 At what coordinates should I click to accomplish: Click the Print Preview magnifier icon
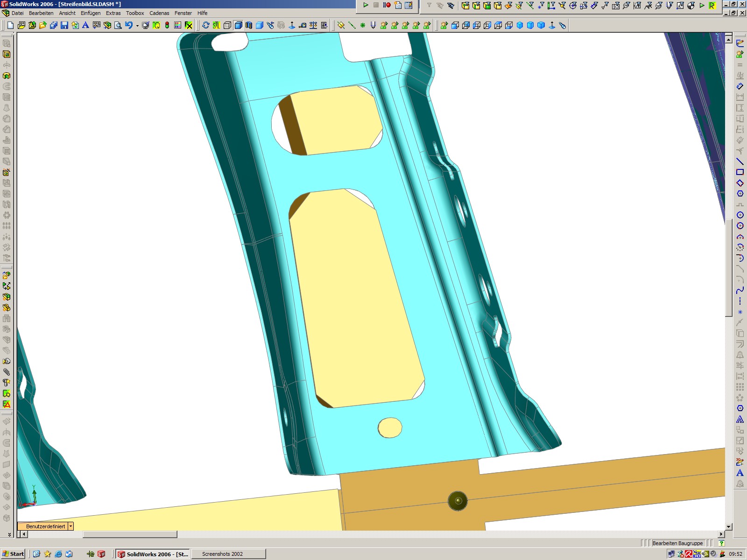pos(118,25)
